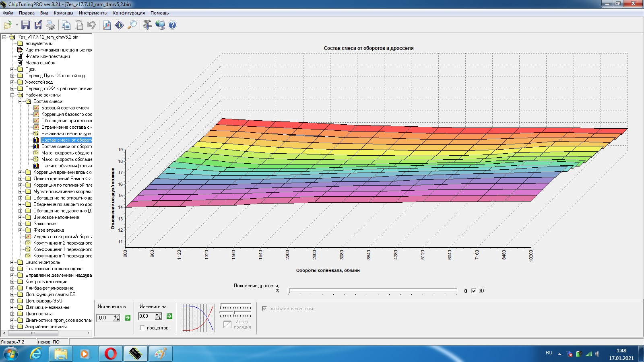Adjust the lower slider above Интерполяция

coord(235,313)
